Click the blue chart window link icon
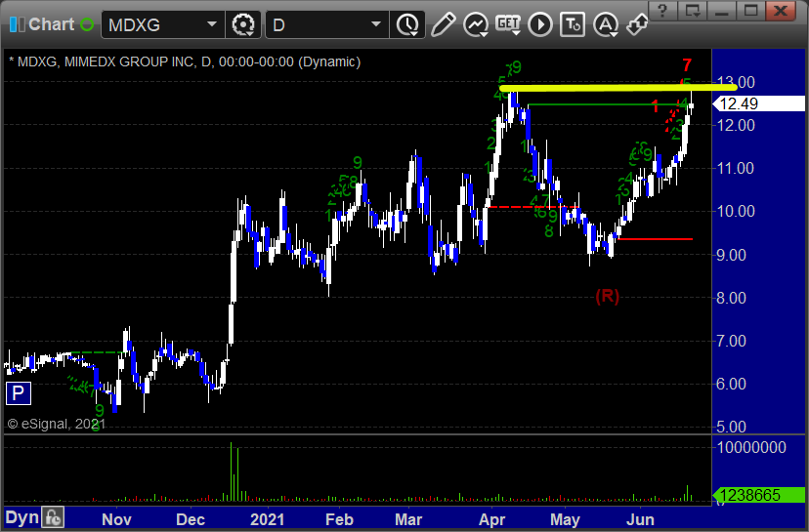809x532 pixels. coord(17,24)
